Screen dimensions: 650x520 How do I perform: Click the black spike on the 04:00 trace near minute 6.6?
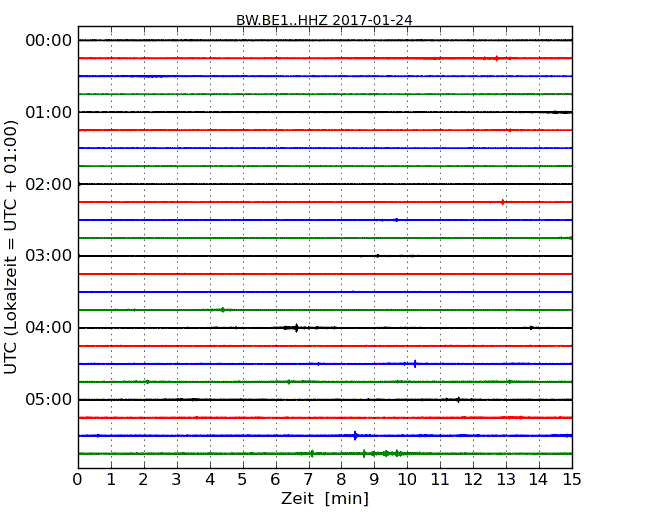296,328
